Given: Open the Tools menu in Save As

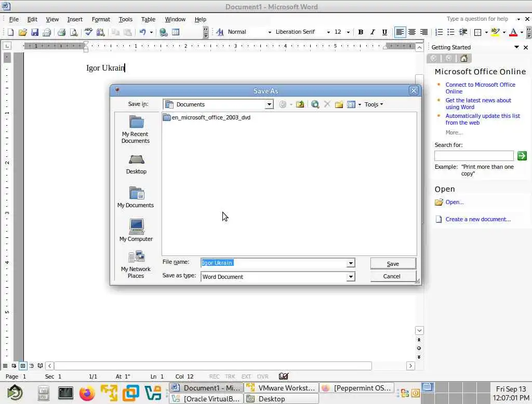Looking at the screenshot, I should click(x=374, y=104).
